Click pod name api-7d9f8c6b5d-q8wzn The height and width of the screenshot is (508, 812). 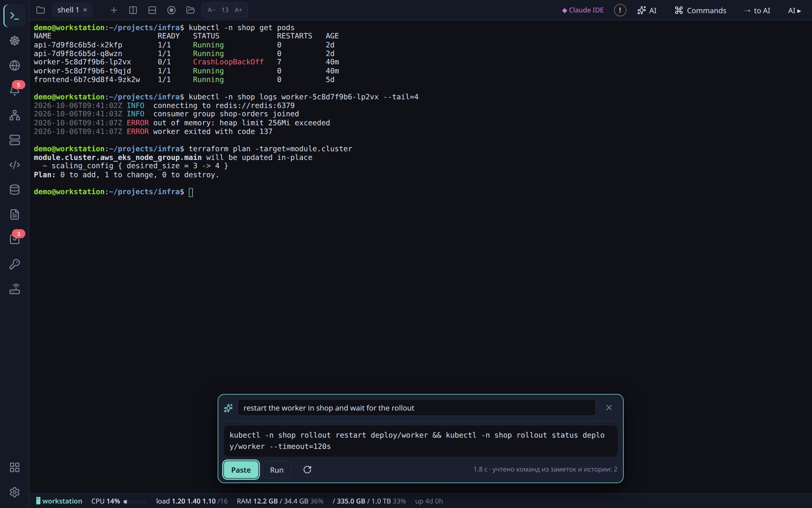pyautogui.click(x=78, y=53)
